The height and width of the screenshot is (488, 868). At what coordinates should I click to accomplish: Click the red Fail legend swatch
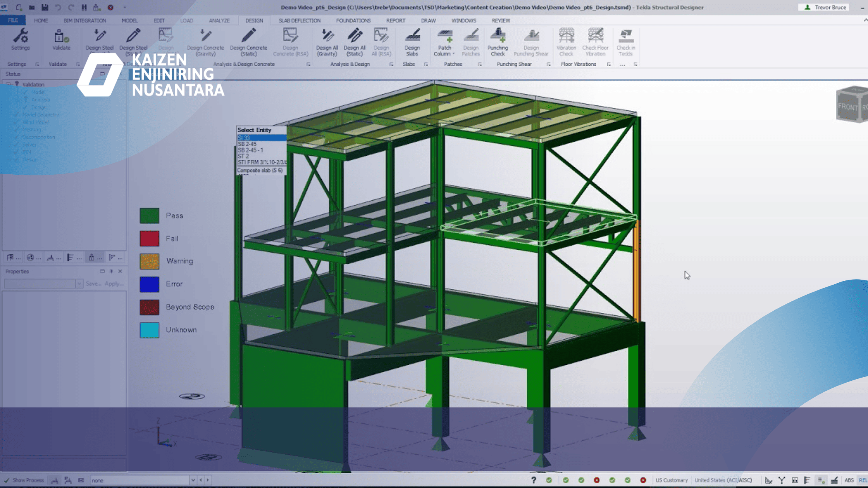149,239
